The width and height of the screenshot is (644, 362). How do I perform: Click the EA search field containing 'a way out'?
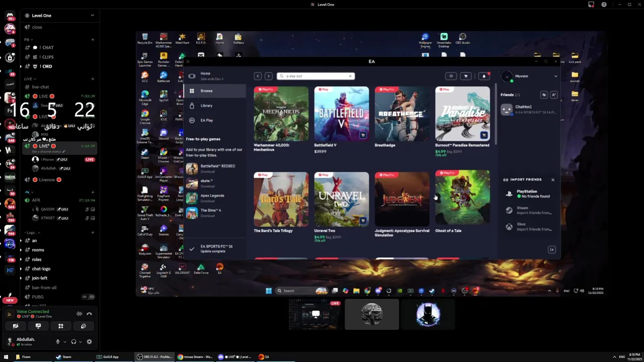[x=315, y=76]
